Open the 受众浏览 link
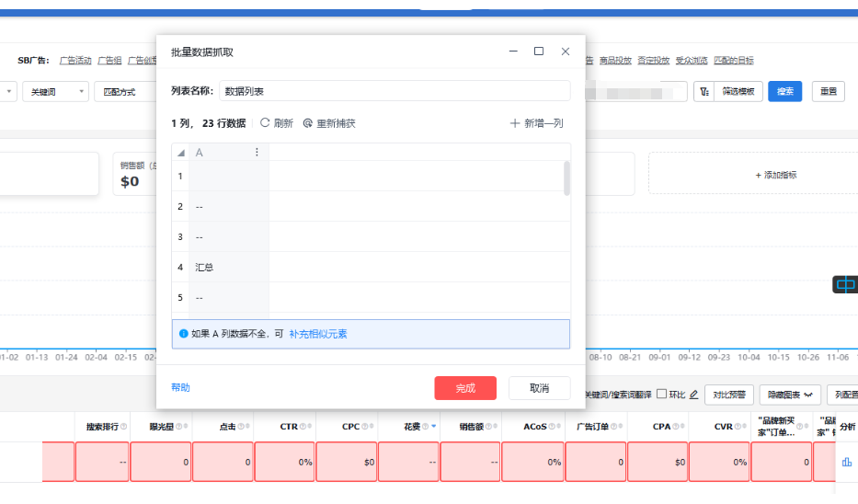Image resolution: width=858 pixels, height=504 pixels. (692, 60)
